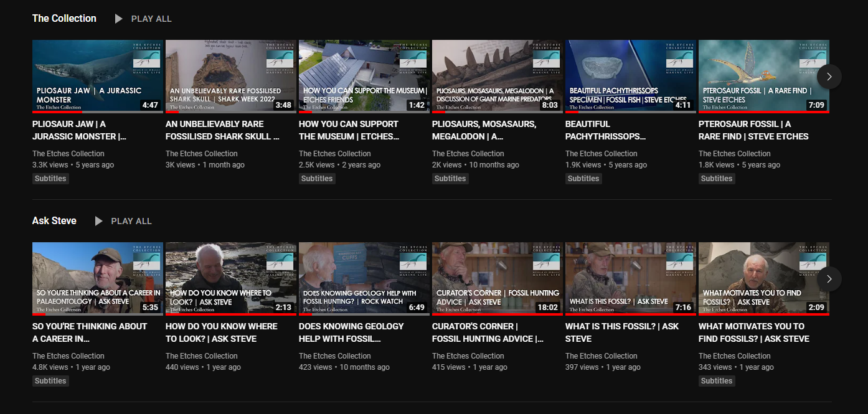Screen dimensions: 868x414
Task: Click The Etches Collection channel under Curator's Corner
Action: pos(468,356)
